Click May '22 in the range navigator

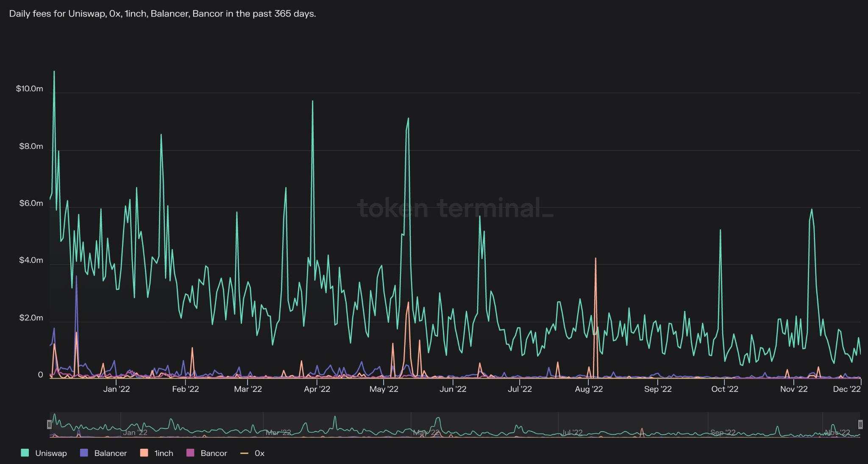point(426,433)
